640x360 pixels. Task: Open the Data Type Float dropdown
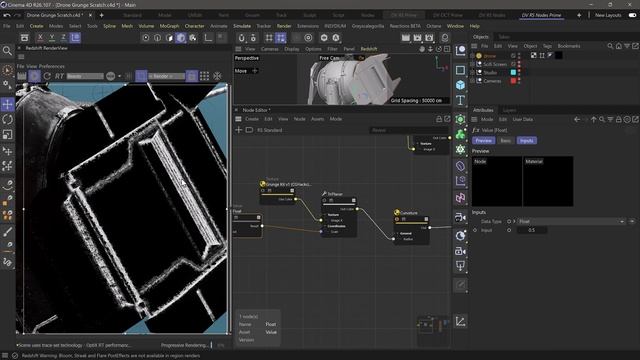tap(571, 221)
